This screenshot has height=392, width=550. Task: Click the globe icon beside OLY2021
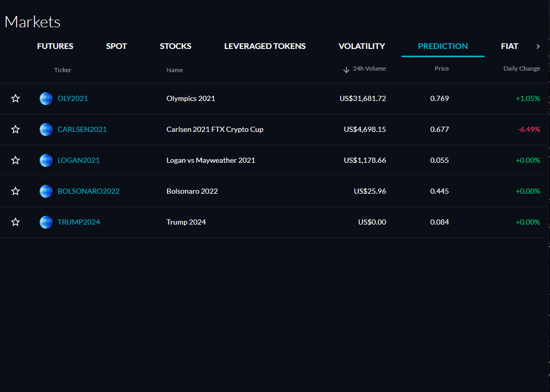[46, 98]
